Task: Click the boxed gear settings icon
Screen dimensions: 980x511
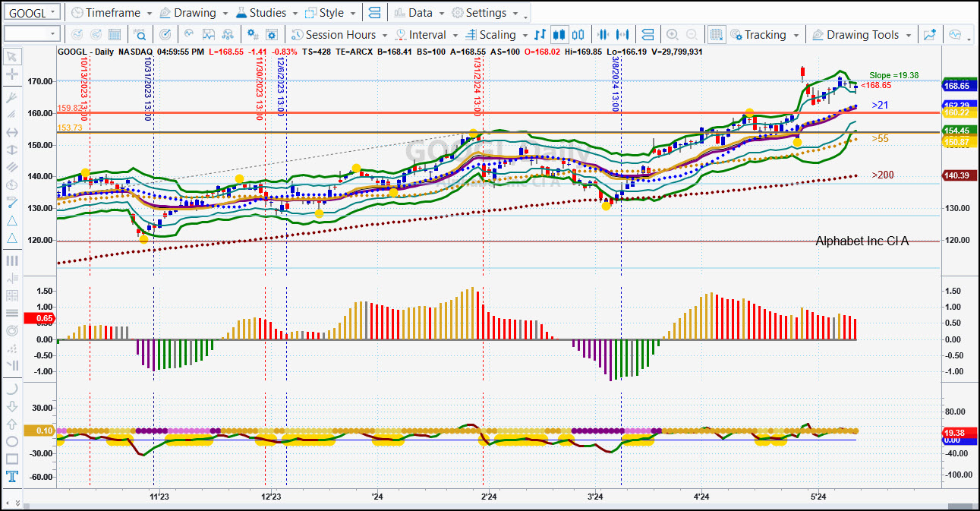Action: pos(273,35)
